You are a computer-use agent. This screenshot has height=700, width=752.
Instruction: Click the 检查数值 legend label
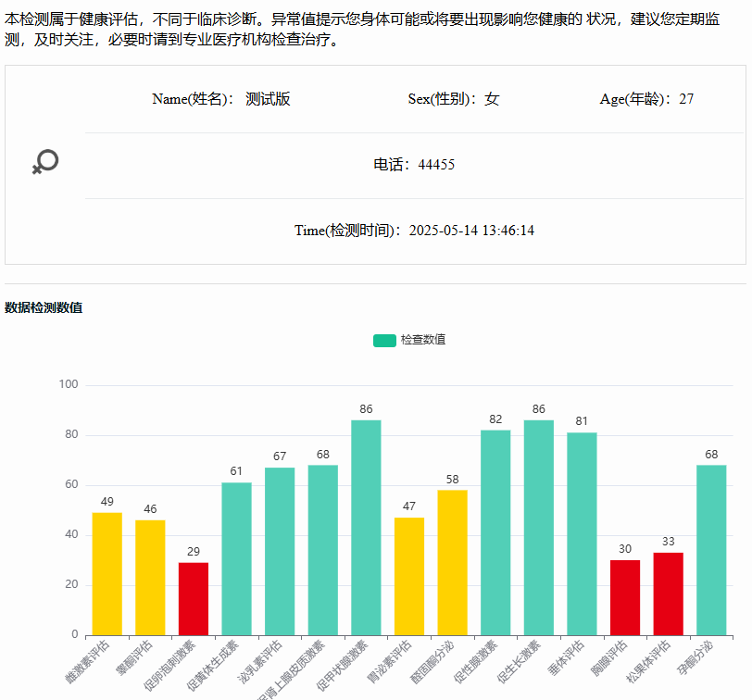click(x=423, y=340)
